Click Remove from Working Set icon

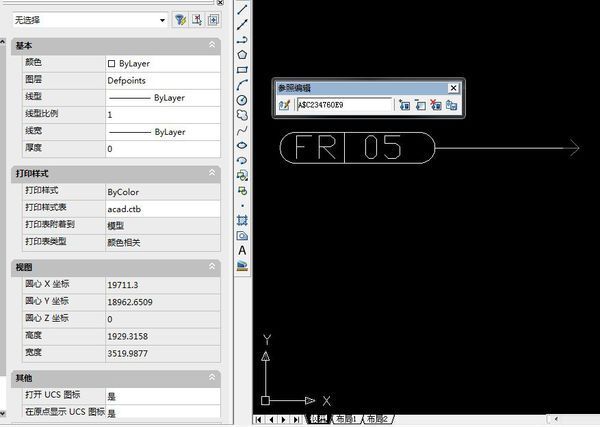(420, 104)
